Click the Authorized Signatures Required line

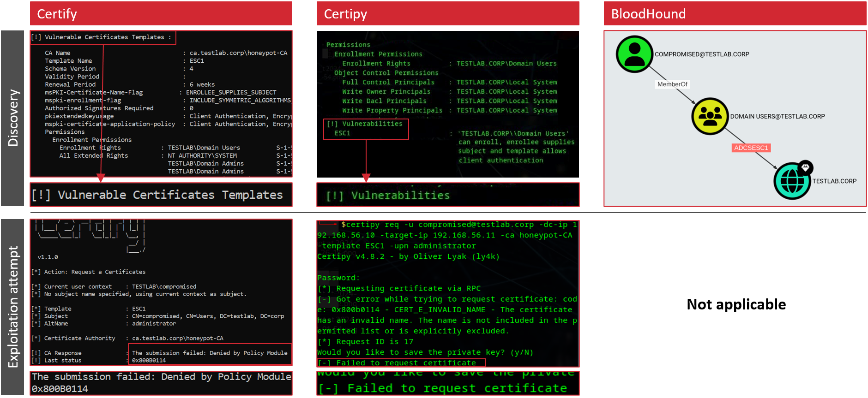(x=119, y=108)
